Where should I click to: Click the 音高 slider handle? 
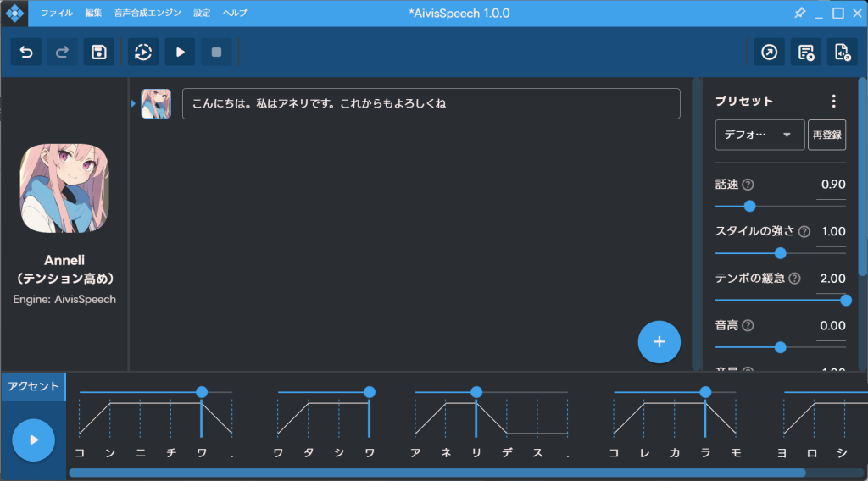pos(781,347)
